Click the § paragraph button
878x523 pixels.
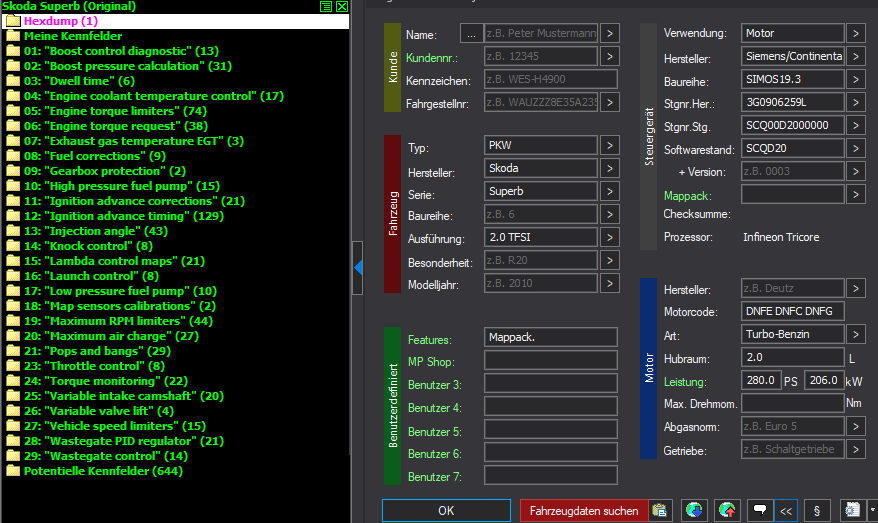pyautogui.click(x=816, y=511)
